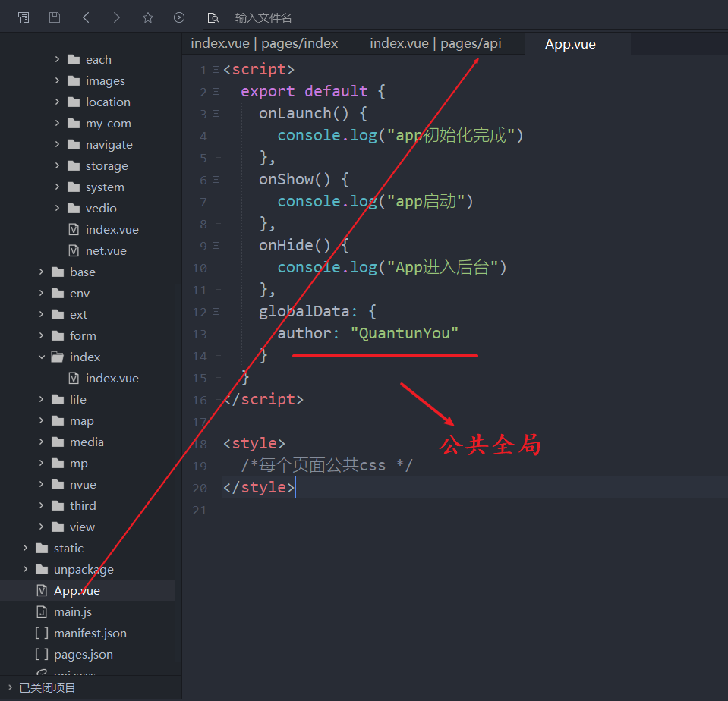Expand the navigate folder
Viewport: 728px width, 701px height.
(57, 144)
